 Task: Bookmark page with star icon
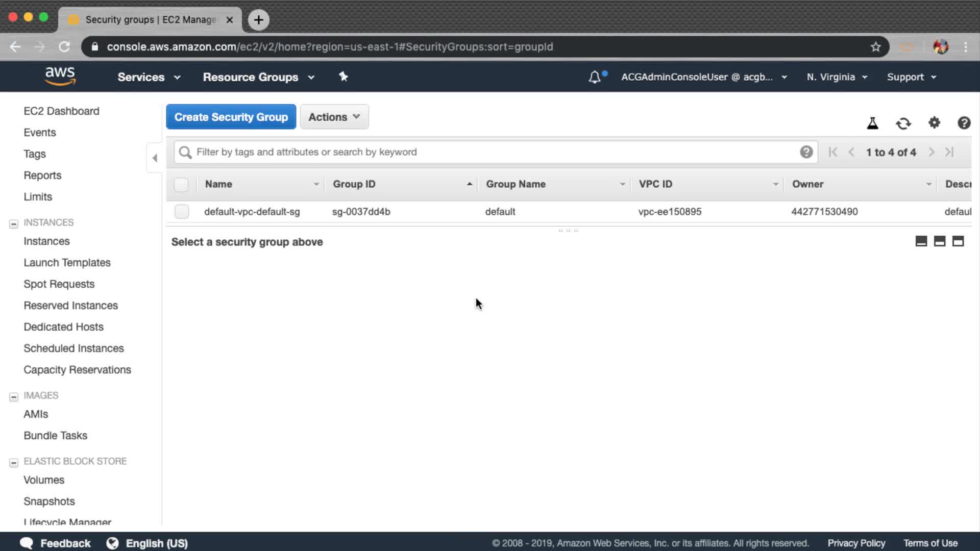(x=876, y=47)
